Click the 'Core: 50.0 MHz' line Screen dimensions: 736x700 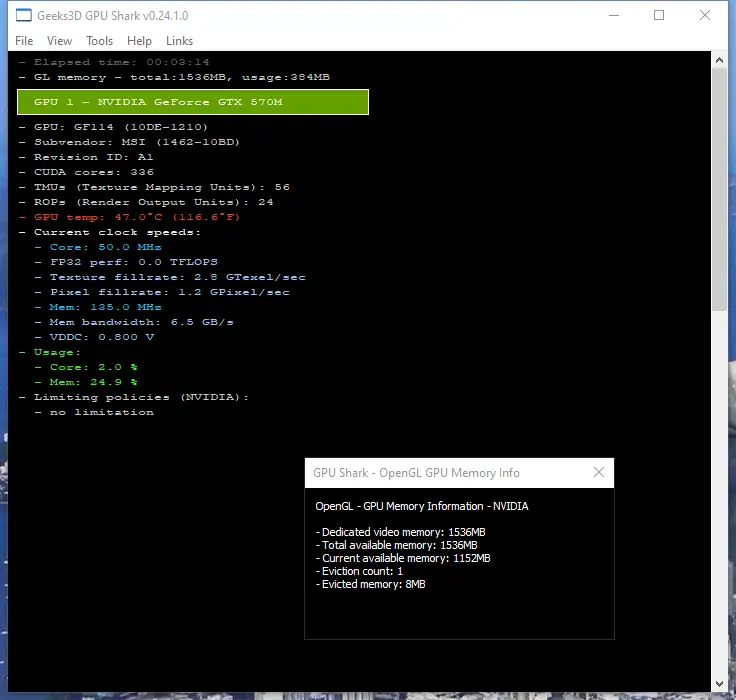(98, 247)
